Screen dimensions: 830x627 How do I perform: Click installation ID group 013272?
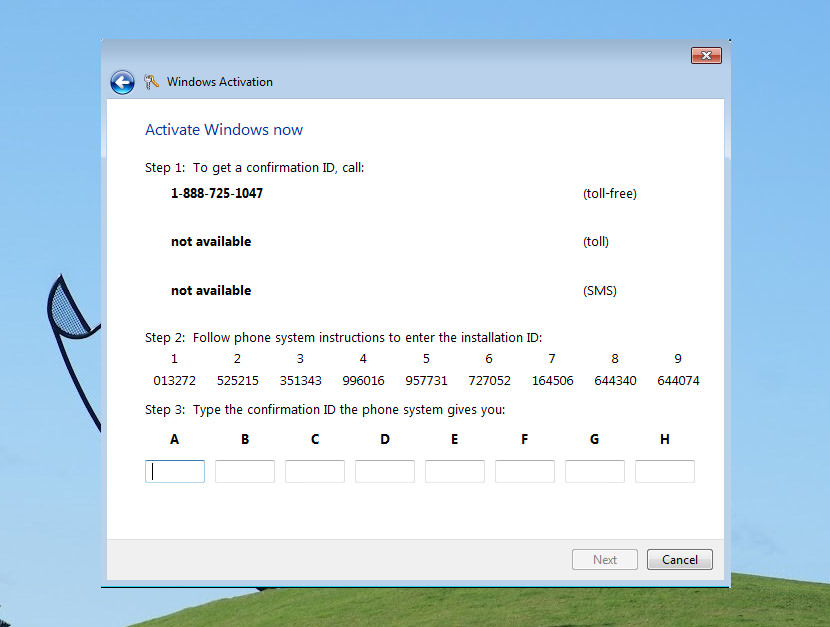175,381
